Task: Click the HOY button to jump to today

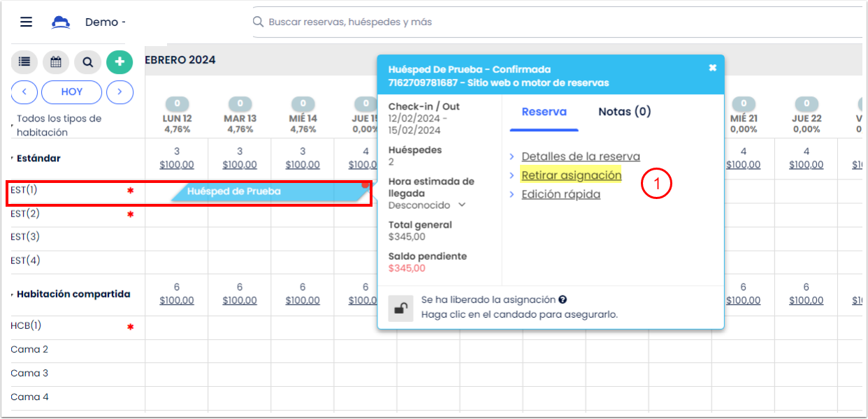Action: click(x=72, y=91)
